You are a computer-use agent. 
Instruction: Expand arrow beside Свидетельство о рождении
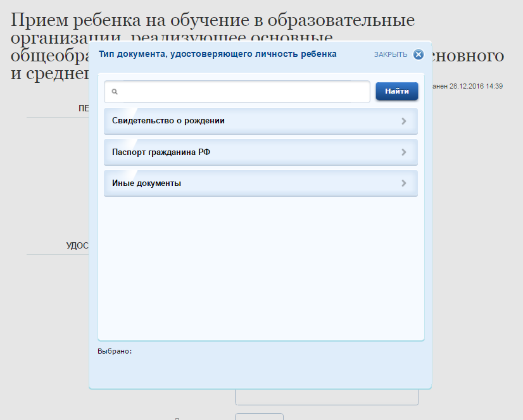404,121
